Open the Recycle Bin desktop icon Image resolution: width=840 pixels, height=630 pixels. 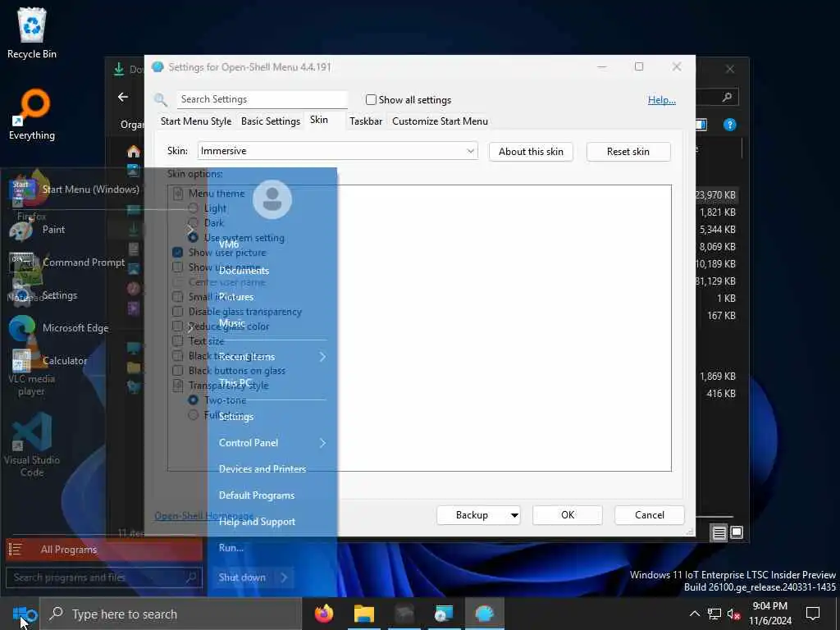point(32,33)
